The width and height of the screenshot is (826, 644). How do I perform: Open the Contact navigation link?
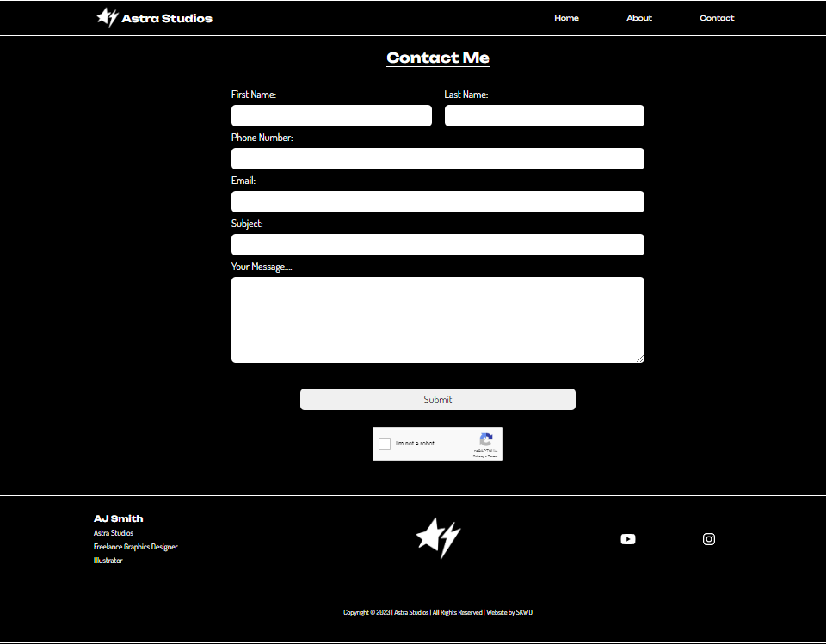[717, 18]
